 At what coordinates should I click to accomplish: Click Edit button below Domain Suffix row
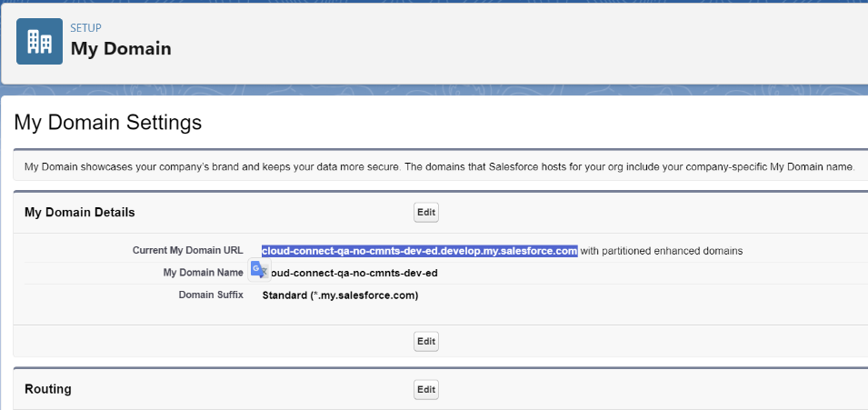(x=426, y=341)
